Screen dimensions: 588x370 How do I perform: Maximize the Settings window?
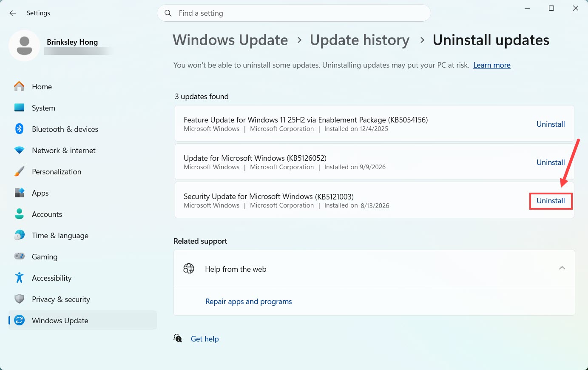(x=551, y=9)
